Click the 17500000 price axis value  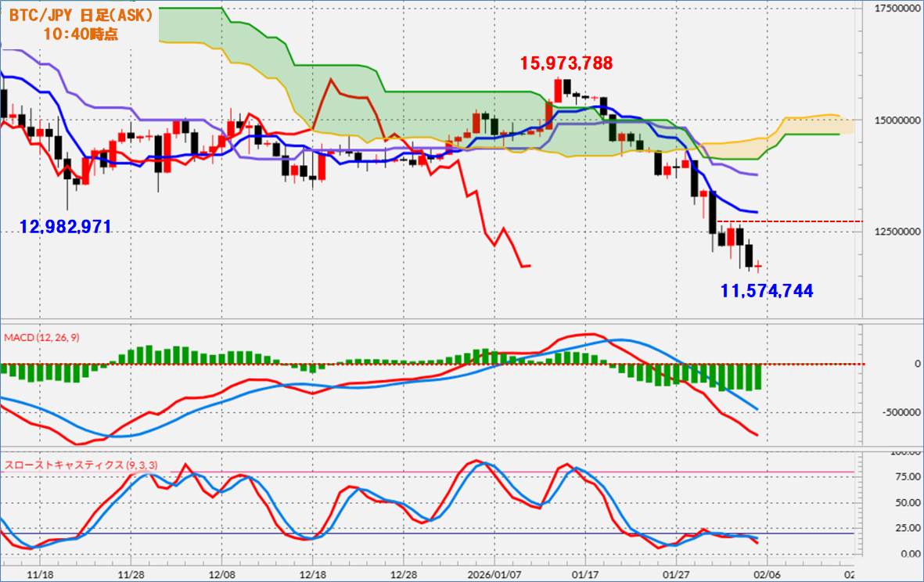pyautogui.click(x=897, y=9)
